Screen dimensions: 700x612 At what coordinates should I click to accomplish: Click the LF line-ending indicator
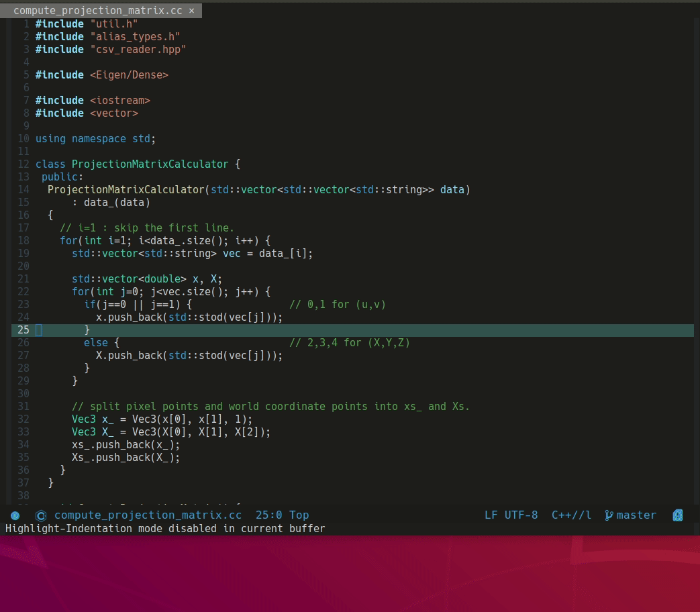click(491, 515)
